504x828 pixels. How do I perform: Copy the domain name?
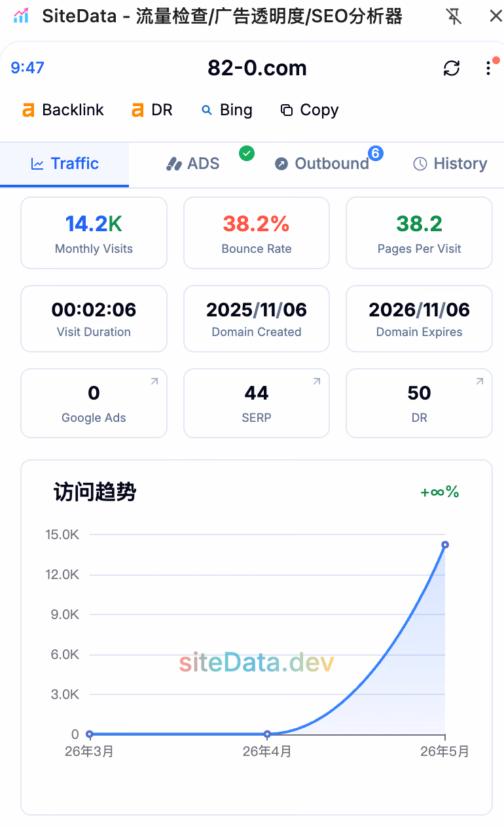point(309,110)
